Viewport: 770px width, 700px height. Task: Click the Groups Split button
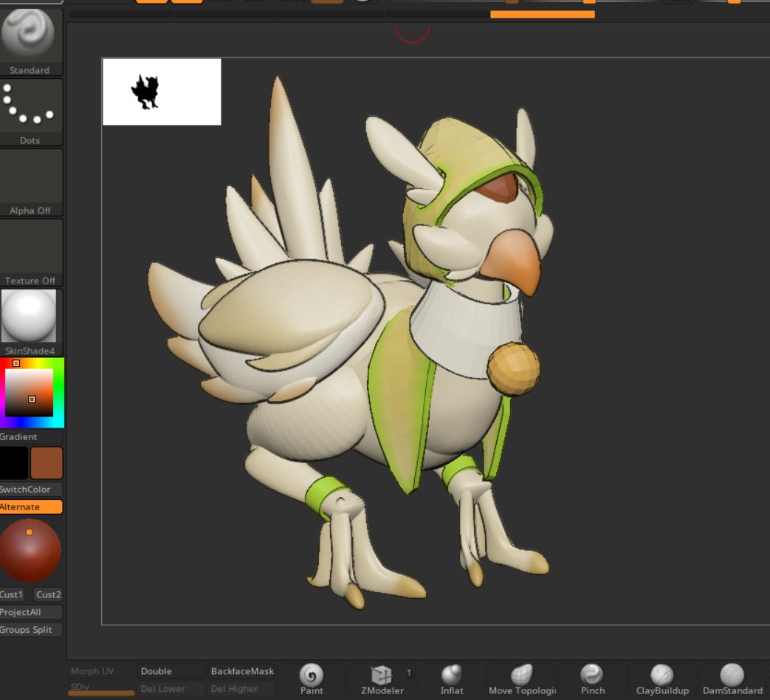point(30,630)
